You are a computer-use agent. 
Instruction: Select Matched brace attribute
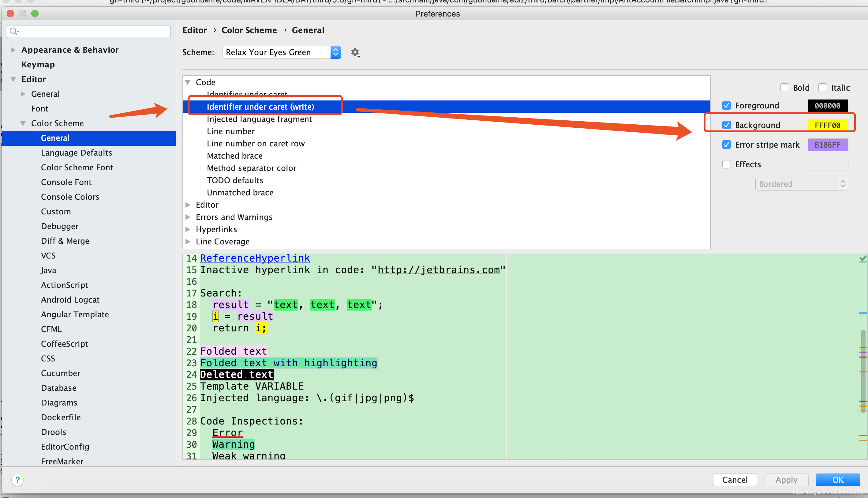click(x=234, y=156)
